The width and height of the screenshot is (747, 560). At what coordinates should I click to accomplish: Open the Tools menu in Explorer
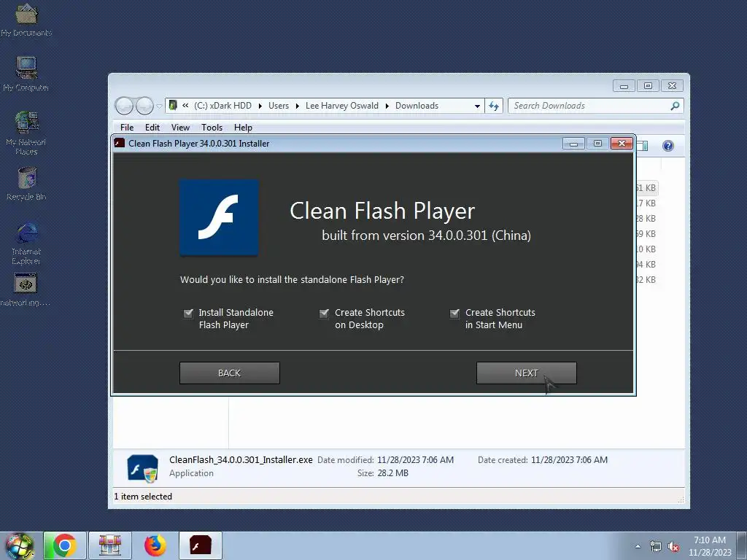click(x=212, y=128)
